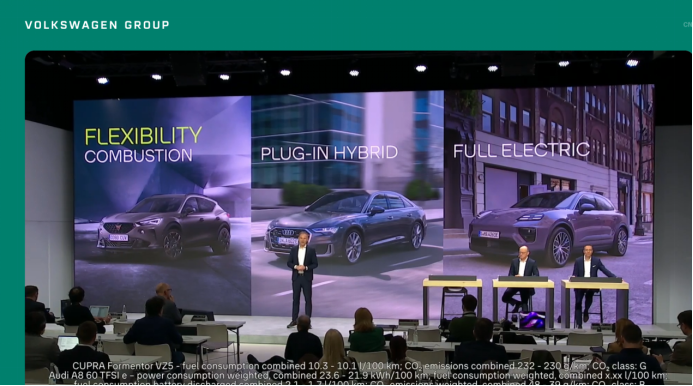Click the open laptop on stage floor
693x386 pixels.
pyautogui.click(x=532, y=321)
